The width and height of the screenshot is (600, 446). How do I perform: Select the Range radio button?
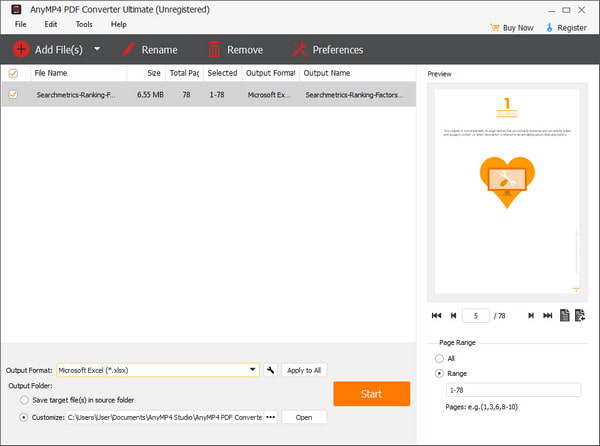(x=439, y=373)
